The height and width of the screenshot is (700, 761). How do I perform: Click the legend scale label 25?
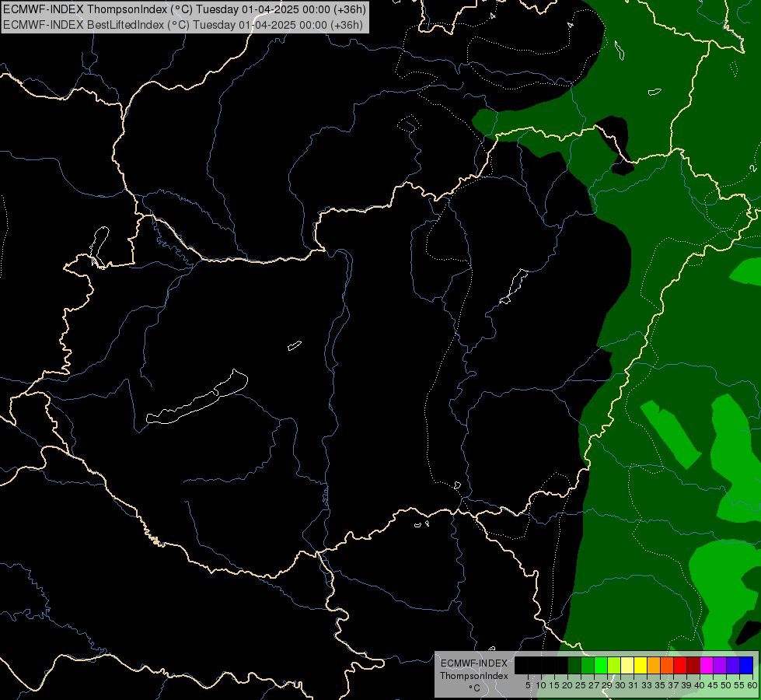point(581,685)
